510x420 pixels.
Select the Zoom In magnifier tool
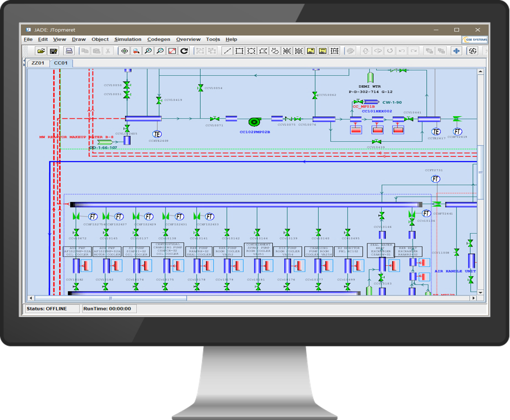(x=148, y=51)
